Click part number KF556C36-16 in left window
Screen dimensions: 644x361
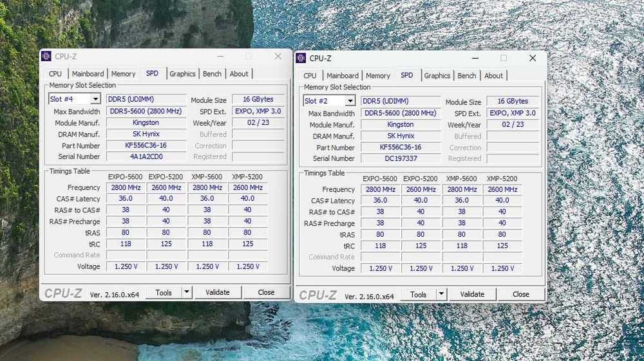point(146,145)
